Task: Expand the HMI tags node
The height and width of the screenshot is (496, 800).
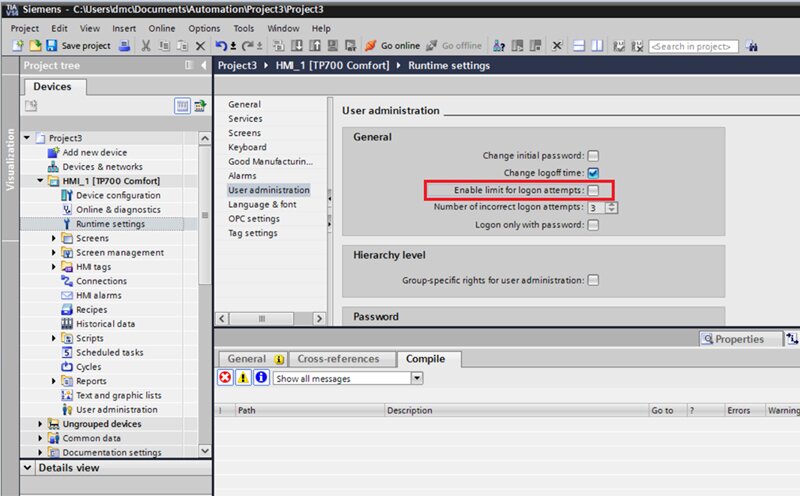Action: click(x=53, y=267)
